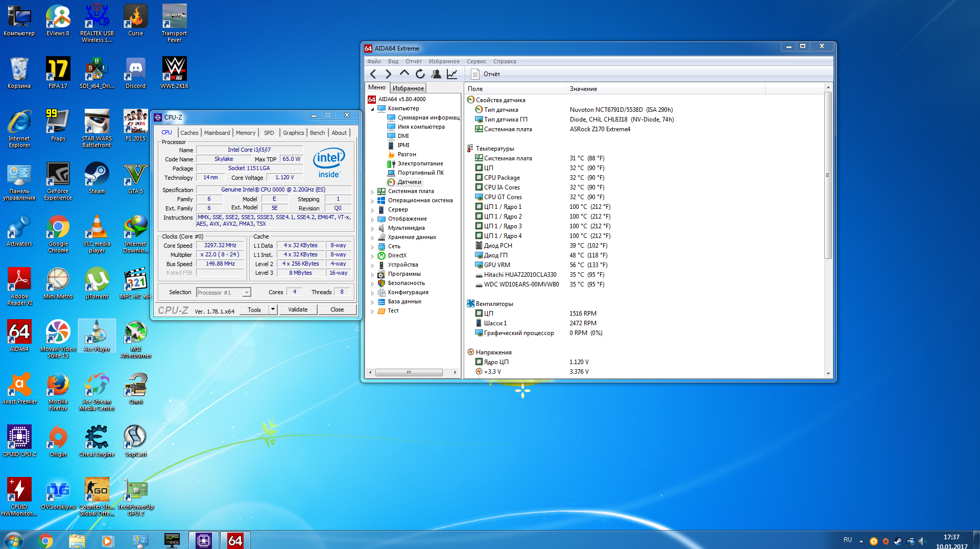
Task: Expand the Системная плата tree node
Action: pyautogui.click(x=372, y=192)
